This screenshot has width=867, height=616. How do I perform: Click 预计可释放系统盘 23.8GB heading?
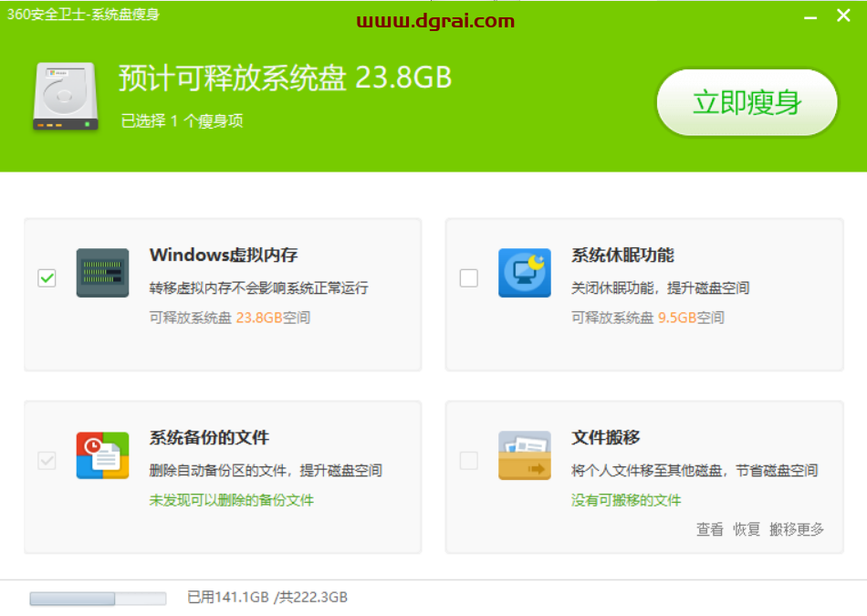click(x=286, y=78)
